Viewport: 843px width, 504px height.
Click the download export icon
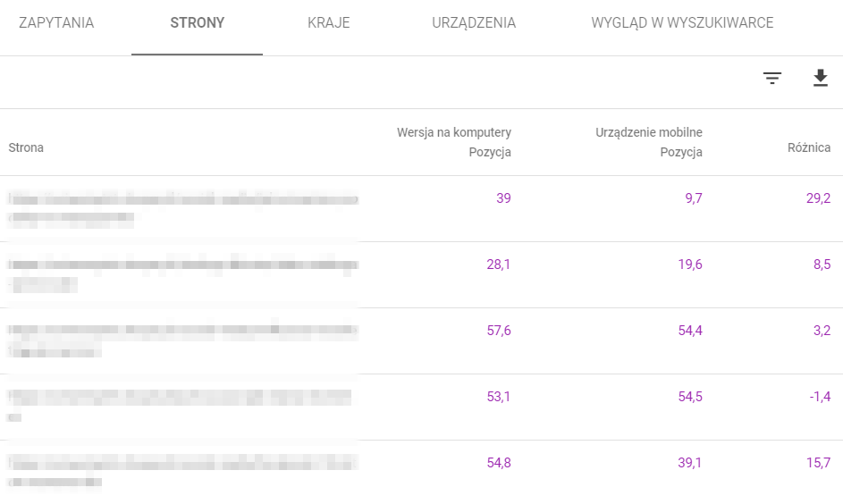pos(821,79)
